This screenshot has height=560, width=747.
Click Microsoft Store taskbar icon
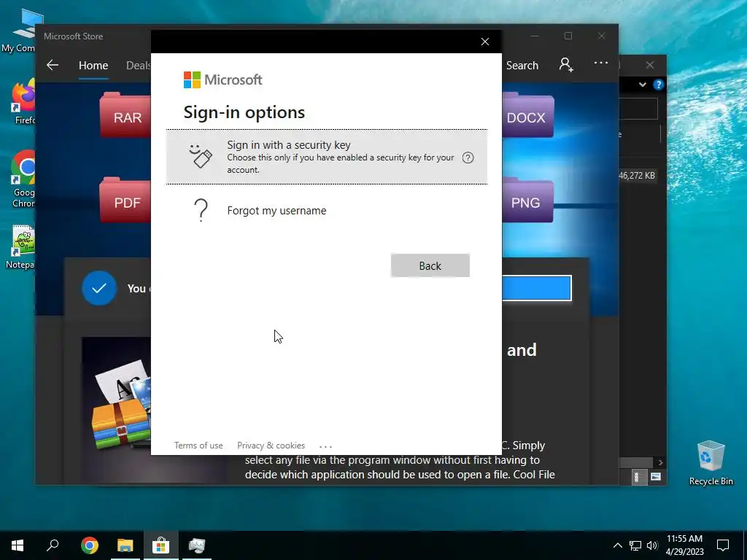(161, 545)
